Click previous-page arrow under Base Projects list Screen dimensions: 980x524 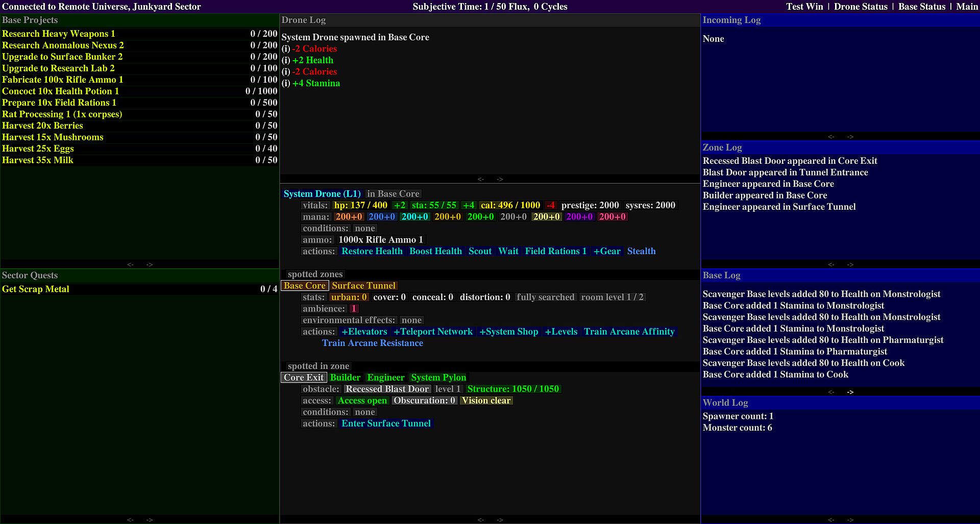point(130,264)
